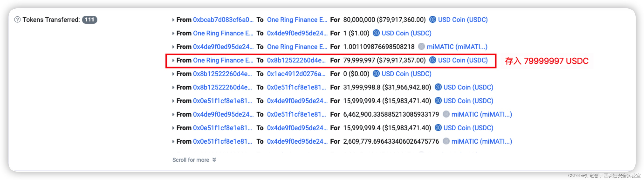Click double-chevron icon next to Scroll for more

pos(214,160)
